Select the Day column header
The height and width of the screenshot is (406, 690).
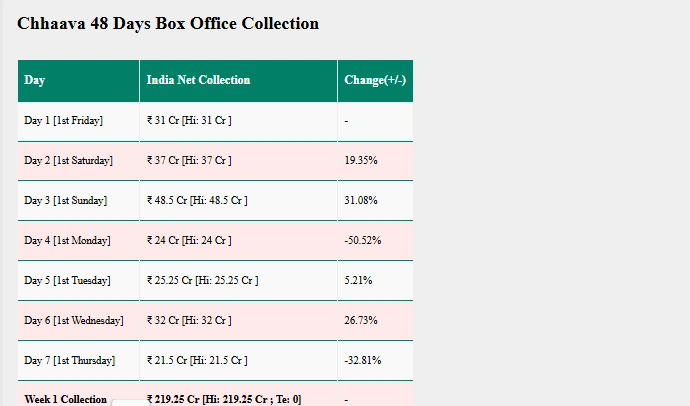pos(78,81)
